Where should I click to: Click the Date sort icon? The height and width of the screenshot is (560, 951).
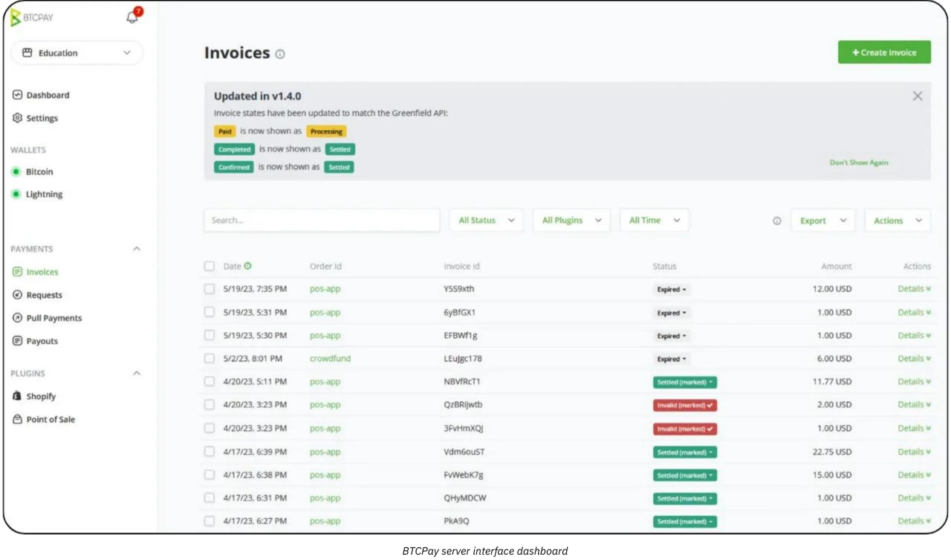(248, 266)
